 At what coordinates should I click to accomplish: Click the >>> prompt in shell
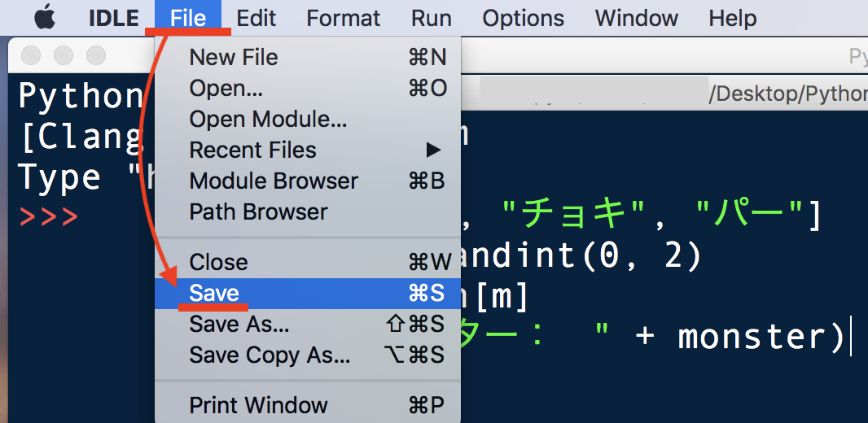49,218
